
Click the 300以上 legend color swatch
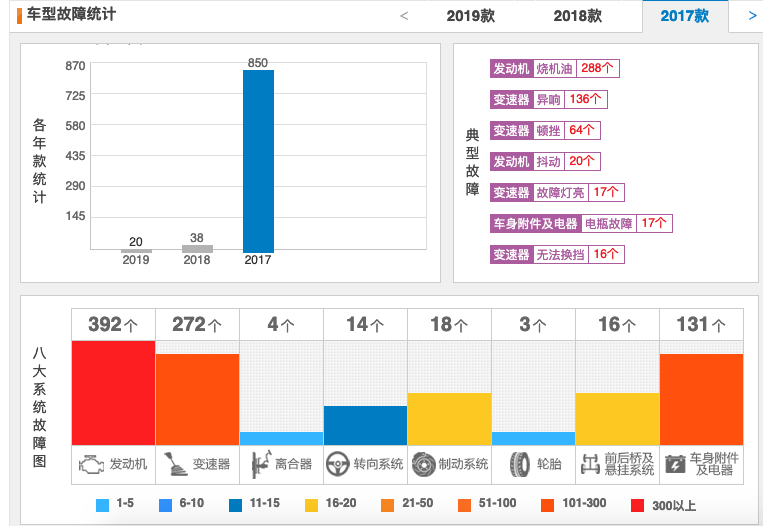click(x=637, y=506)
